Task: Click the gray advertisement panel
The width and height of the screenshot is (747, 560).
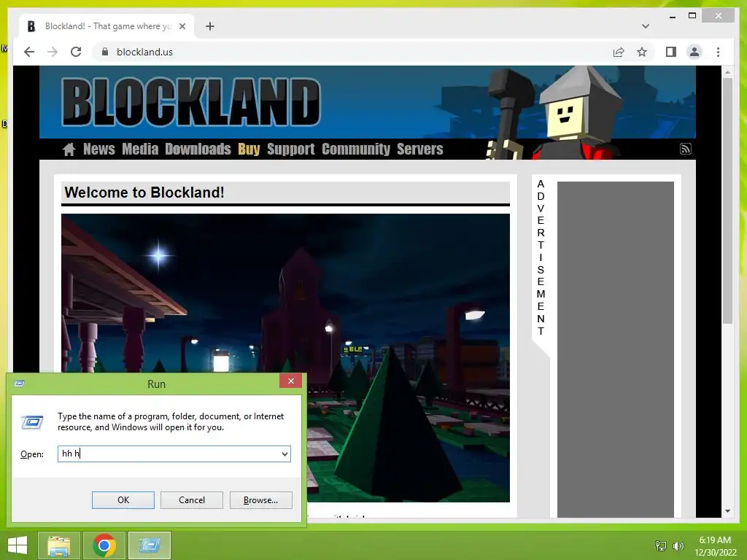Action: (x=616, y=349)
